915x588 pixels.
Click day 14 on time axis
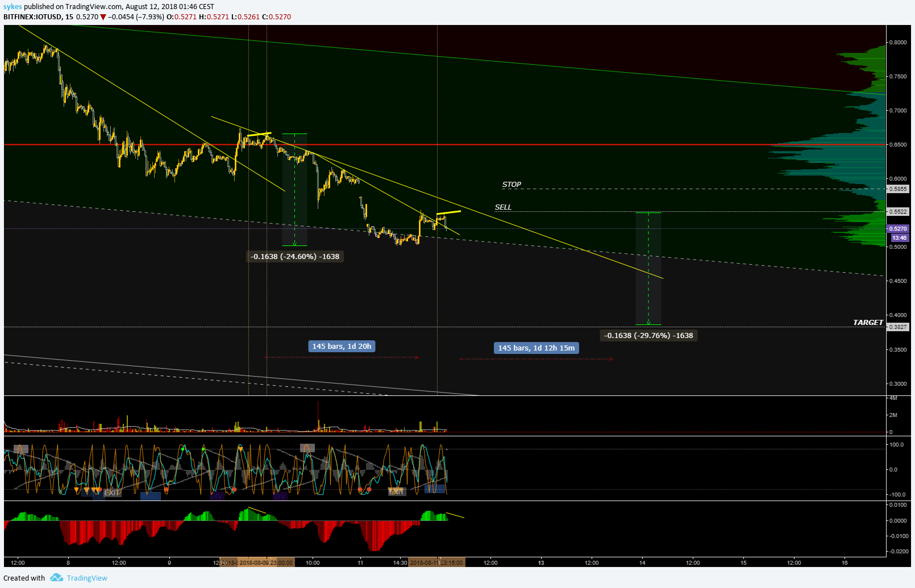click(642, 563)
